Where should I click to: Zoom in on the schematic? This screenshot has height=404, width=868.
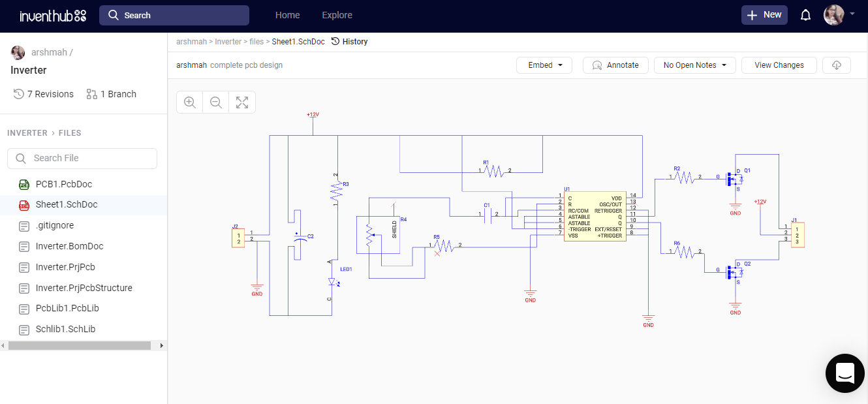189,102
